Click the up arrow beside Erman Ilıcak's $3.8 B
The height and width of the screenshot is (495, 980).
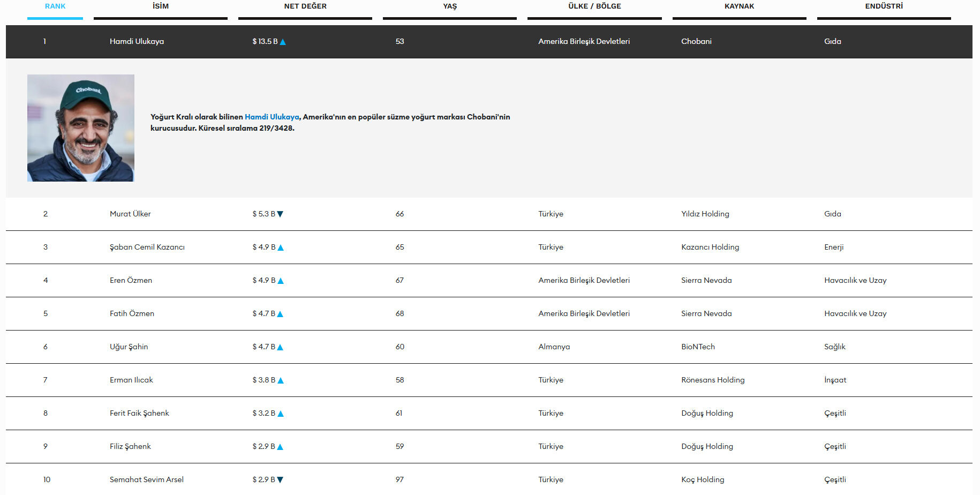pos(281,380)
